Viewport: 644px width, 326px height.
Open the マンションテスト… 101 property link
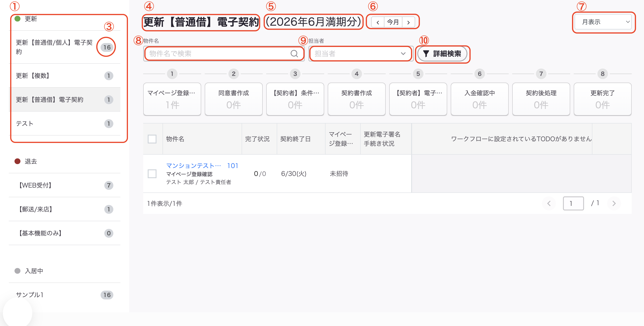pos(202,165)
